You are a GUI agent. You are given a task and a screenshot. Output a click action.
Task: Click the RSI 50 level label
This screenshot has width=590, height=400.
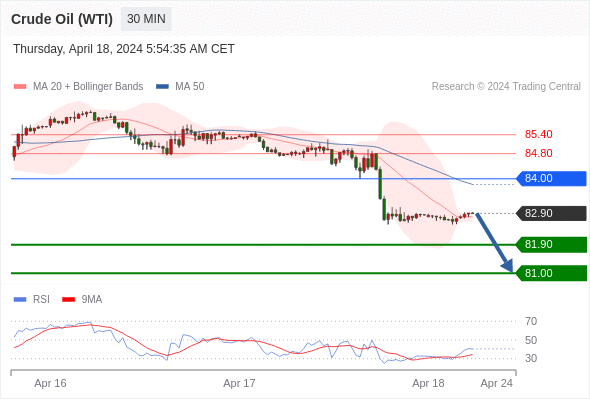pos(531,340)
